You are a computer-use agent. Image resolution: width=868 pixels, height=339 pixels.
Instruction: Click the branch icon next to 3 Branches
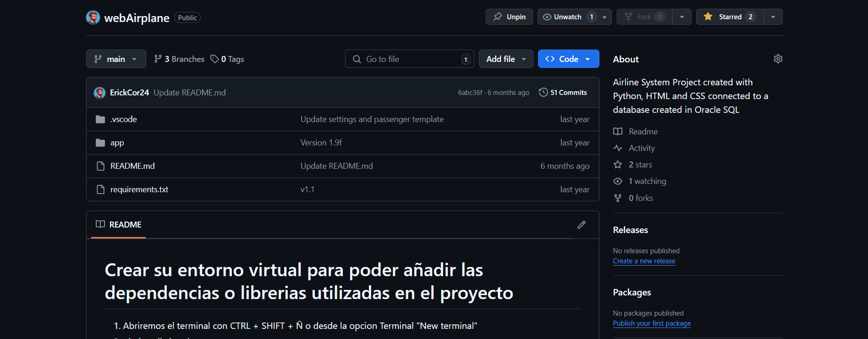pyautogui.click(x=158, y=59)
